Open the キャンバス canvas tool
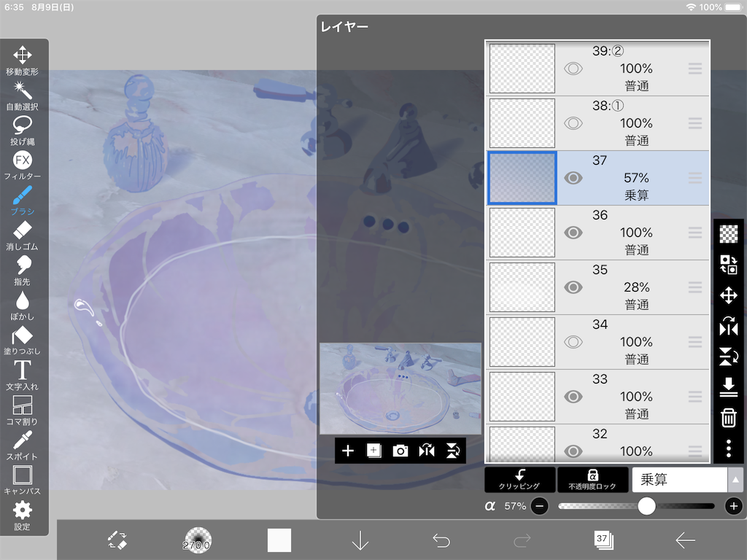 click(x=22, y=480)
